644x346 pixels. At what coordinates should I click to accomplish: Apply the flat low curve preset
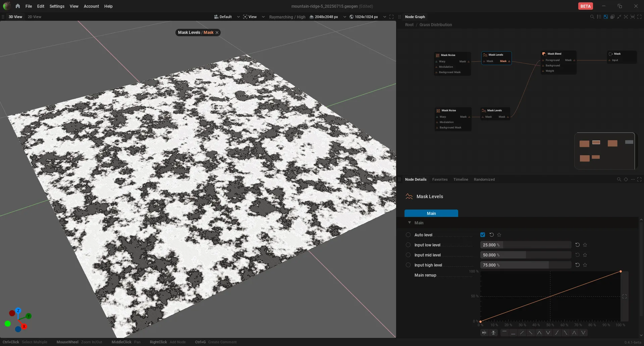513,333
